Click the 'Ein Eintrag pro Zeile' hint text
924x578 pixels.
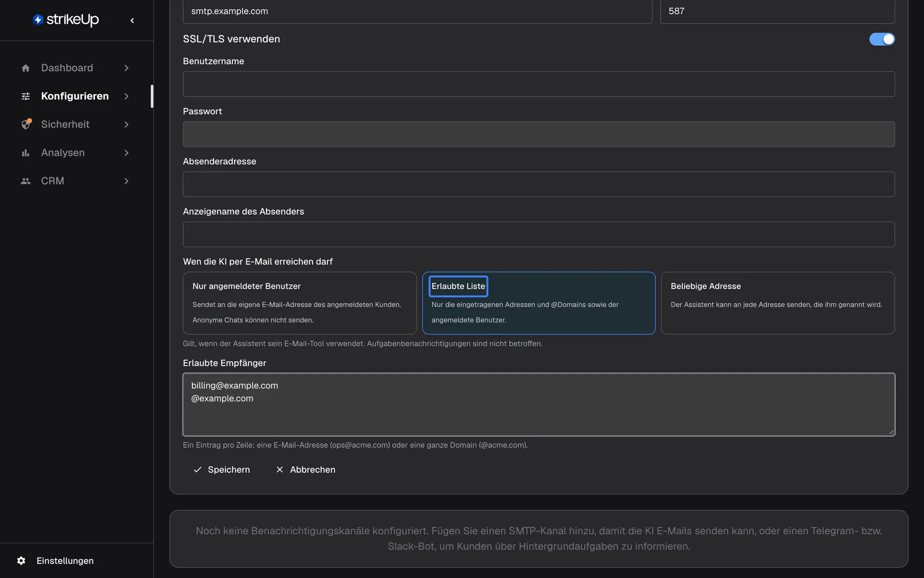355,445
